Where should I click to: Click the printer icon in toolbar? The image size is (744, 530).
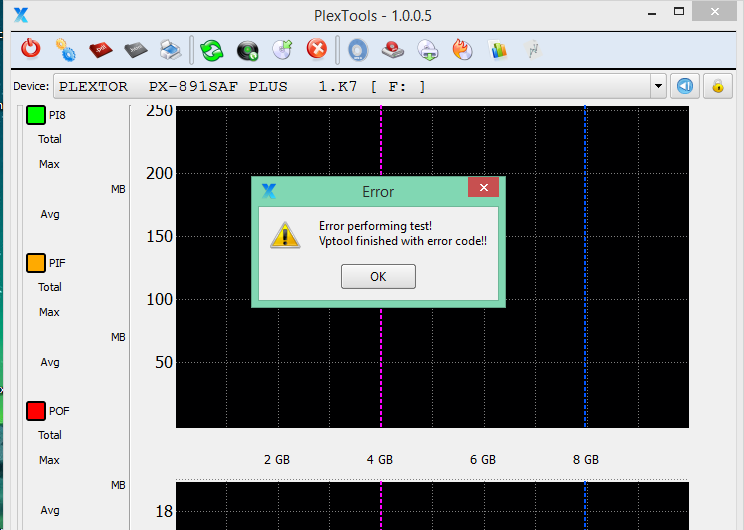pos(170,50)
